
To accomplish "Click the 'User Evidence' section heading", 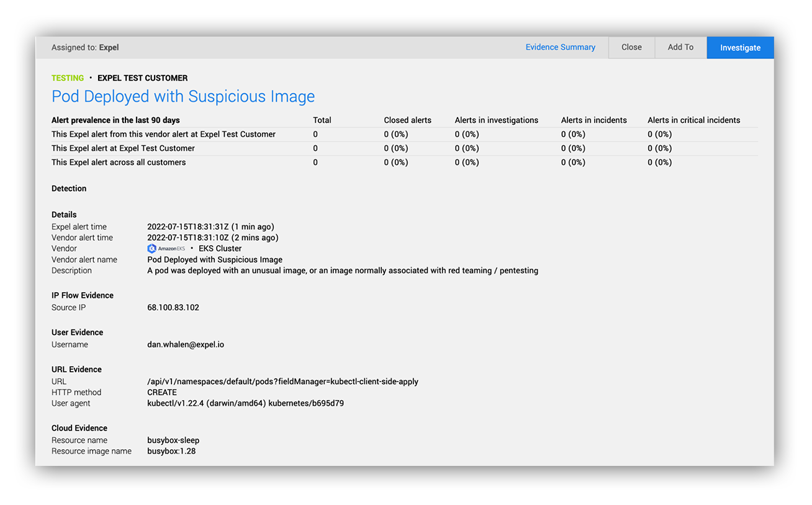I will 77,333.
